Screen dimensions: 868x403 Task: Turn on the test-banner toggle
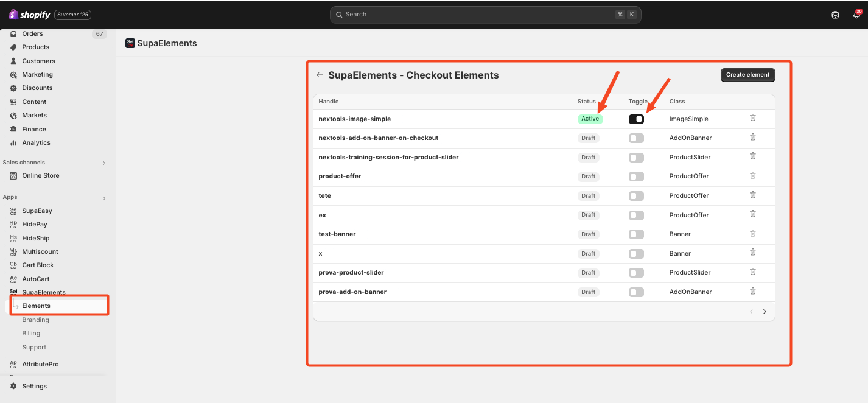pyautogui.click(x=636, y=234)
